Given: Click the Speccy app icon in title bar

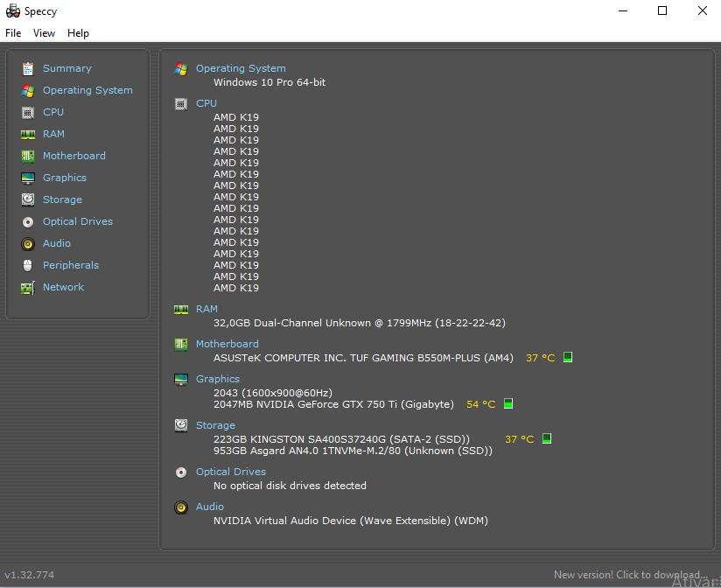Looking at the screenshot, I should [x=13, y=10].
